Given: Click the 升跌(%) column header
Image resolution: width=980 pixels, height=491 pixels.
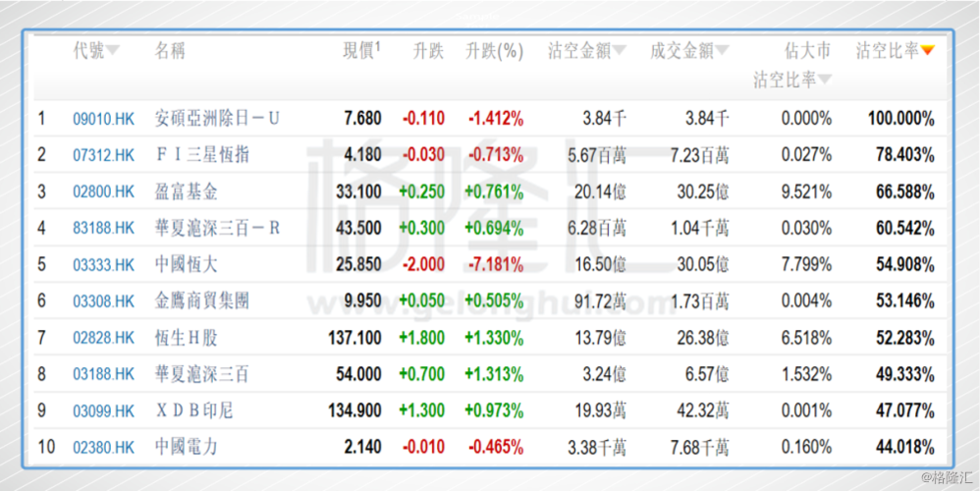Looking at the screenshot, I should pyautogui.click(x=494, y=51).
